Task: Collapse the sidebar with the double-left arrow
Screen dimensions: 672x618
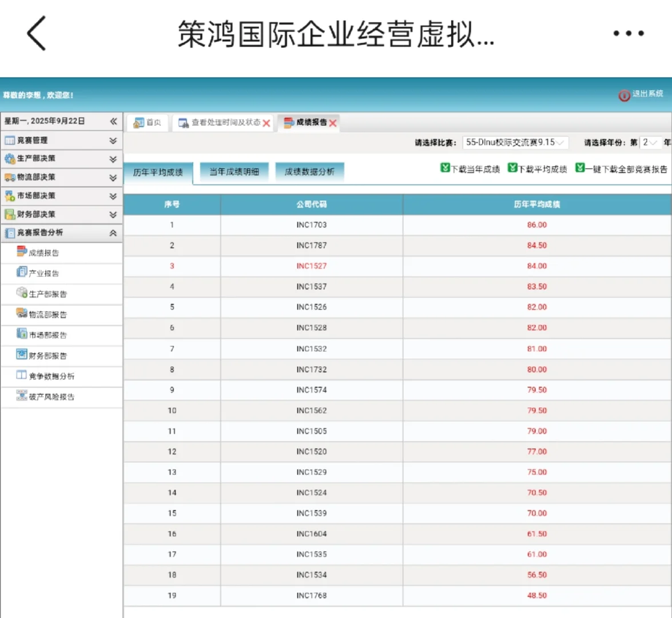Action: 113,121
